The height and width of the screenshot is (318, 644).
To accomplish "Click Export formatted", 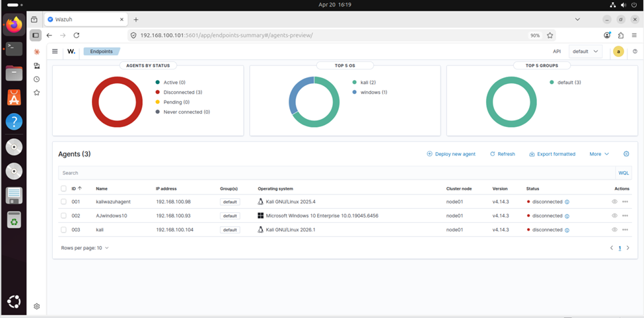I will 552,154.
